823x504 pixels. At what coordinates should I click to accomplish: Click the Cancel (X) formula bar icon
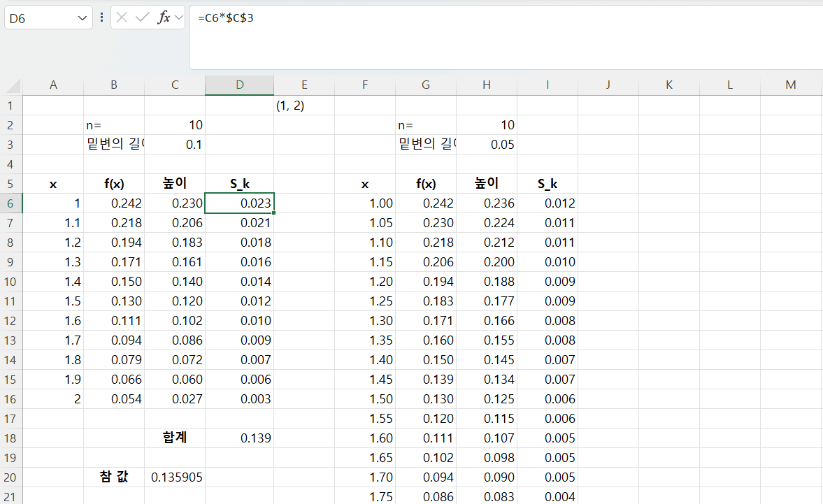coord(122,17)
